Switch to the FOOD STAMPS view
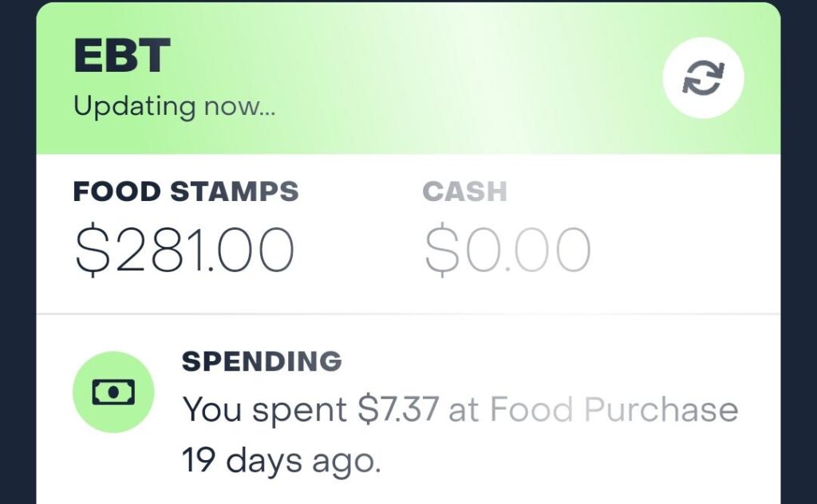817x504 pixels. point(185,191)
